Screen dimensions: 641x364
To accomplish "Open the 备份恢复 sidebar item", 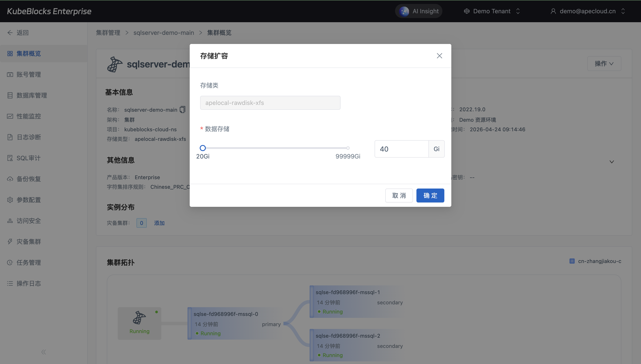I will point(29,179).
